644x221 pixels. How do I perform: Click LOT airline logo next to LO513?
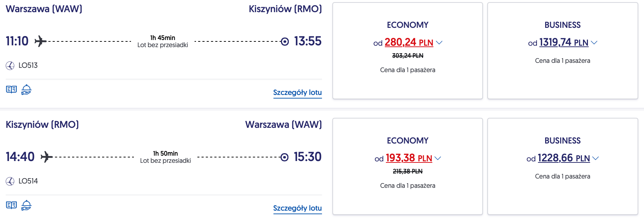[x=10, y=66]
